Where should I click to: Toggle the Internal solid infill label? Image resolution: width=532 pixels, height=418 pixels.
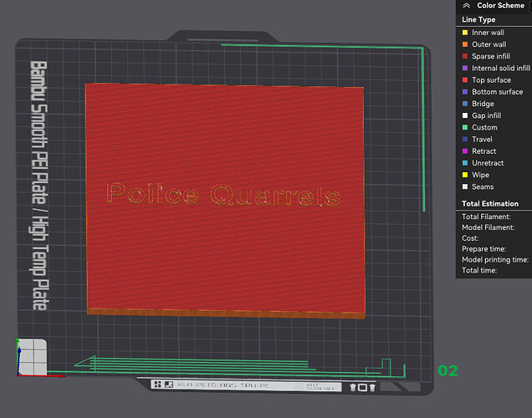point(501,69)
